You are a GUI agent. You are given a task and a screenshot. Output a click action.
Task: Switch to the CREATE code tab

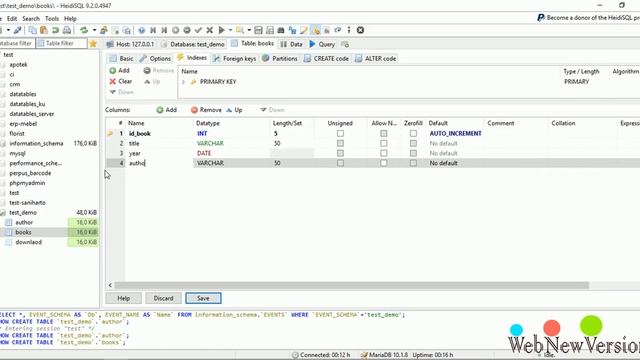(327, 58)
